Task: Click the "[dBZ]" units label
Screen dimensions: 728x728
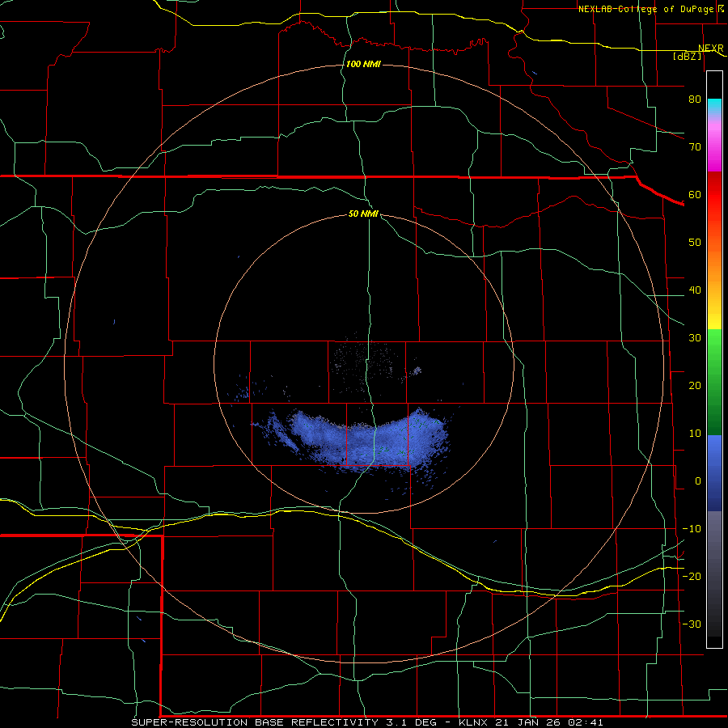Action: click(x=687, y=56)
